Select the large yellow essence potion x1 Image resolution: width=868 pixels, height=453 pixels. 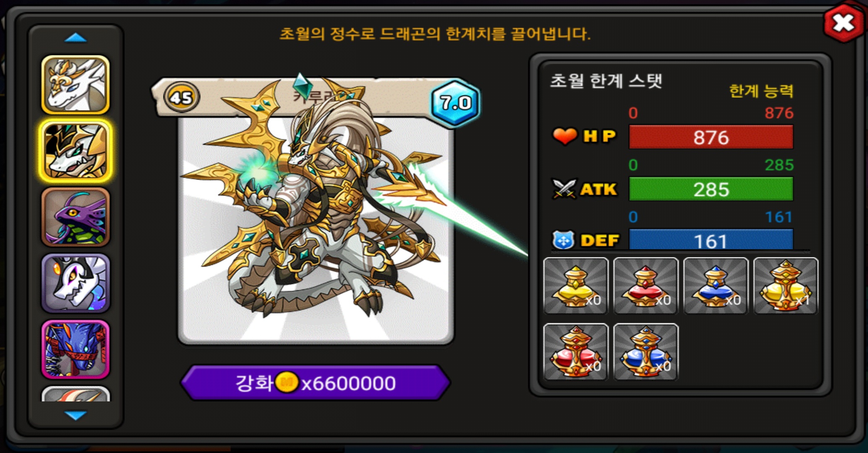pos(785,286)
